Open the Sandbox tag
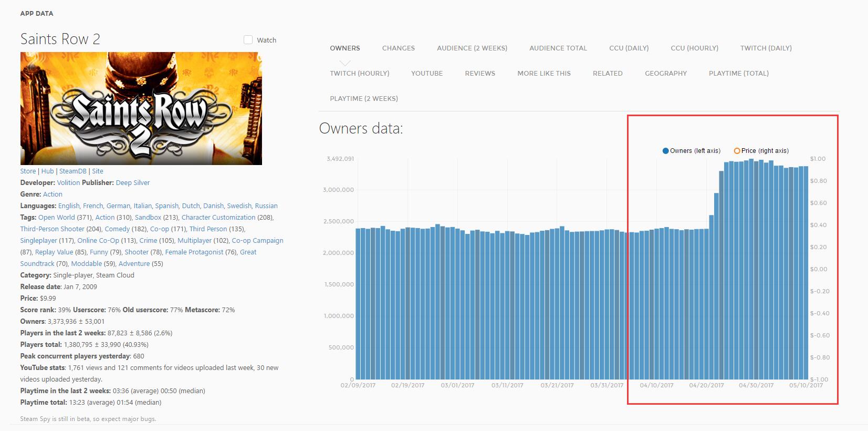Screen dimensions: 868x431 point(148,217)
